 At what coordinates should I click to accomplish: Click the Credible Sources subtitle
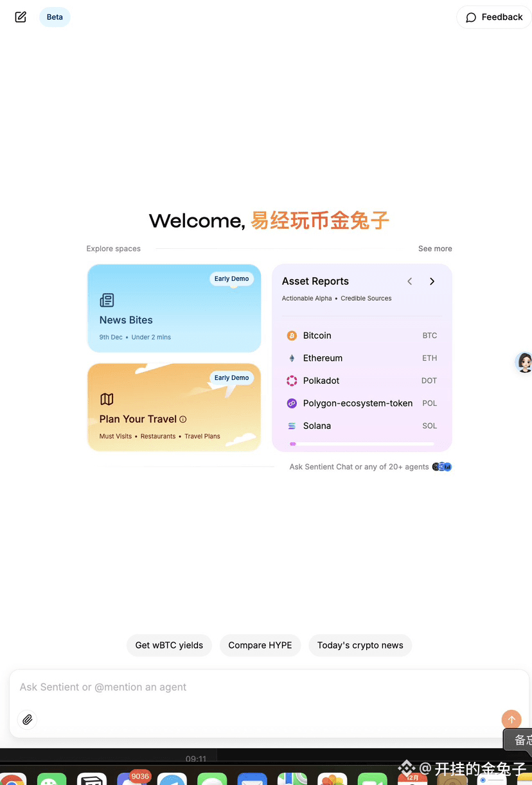tap(366, 298)
